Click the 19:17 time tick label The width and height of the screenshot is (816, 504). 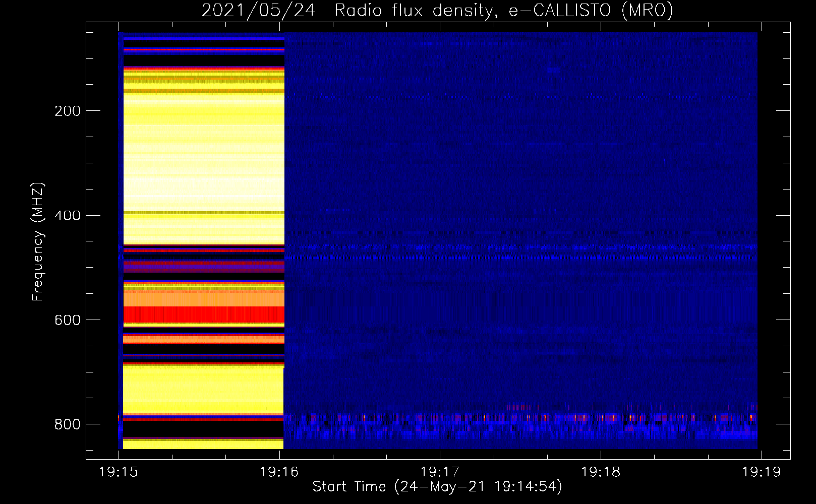440,472
